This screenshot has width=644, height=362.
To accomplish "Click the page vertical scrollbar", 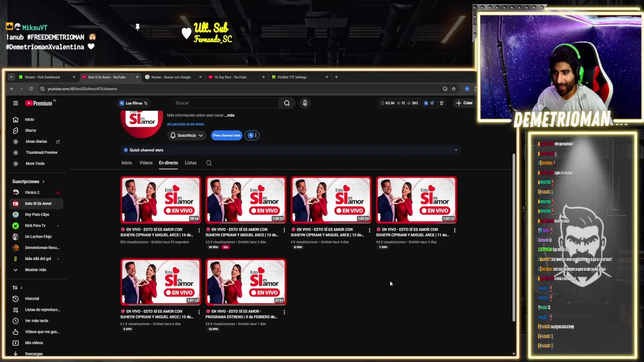I will point(513,236).
